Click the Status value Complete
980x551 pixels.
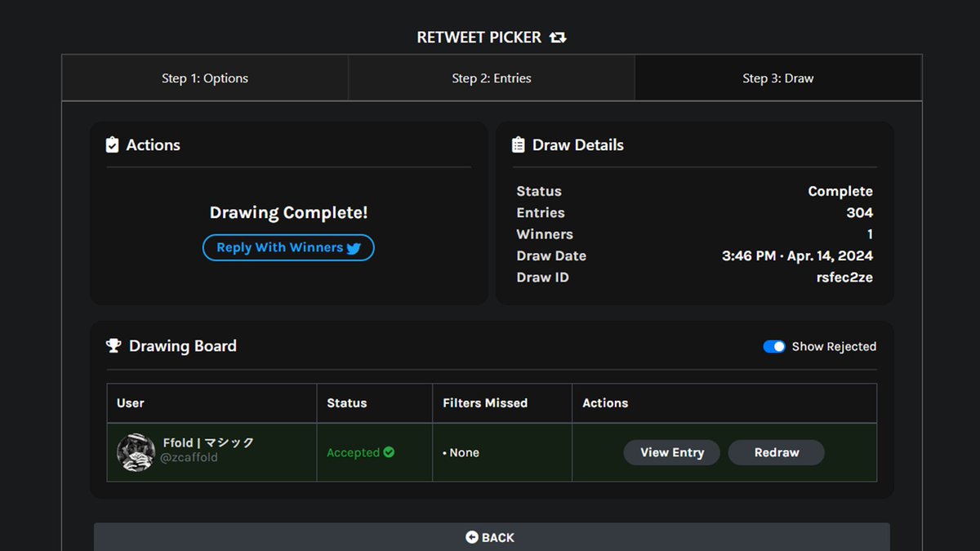point(840,191)
